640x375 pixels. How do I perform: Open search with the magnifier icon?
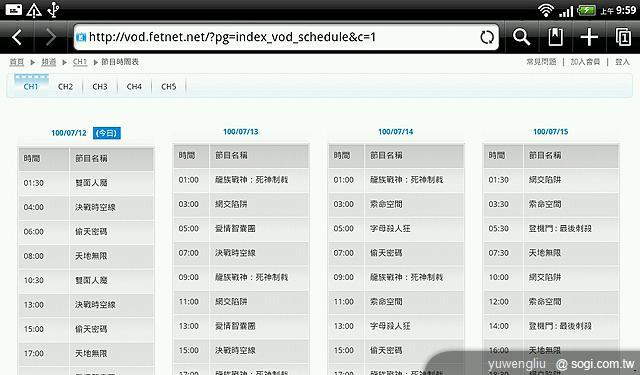(521, 37)
